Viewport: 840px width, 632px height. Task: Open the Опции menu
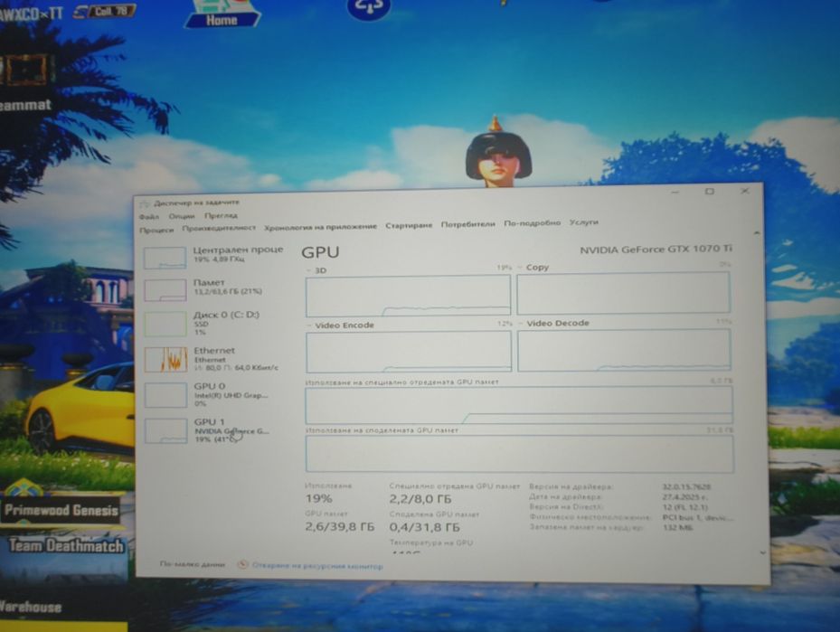[182, 216]
